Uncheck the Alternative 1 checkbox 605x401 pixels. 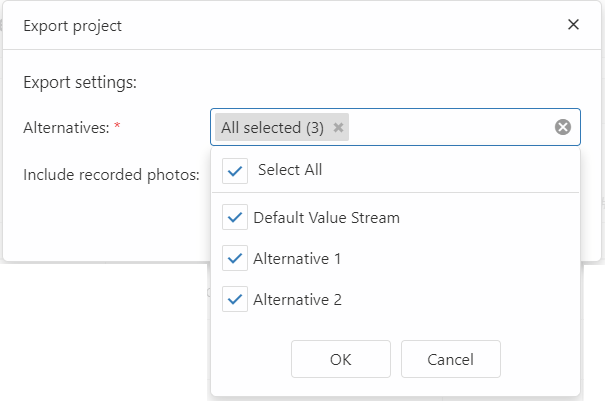[236, 259]
